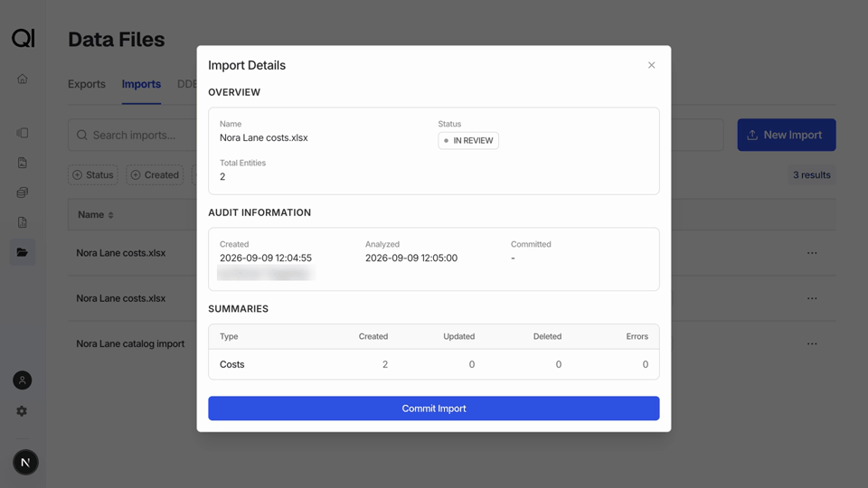Image resolution: width=868 pixels, height=488 pixels.
Task: Commit the import
Action: click(433, 408)
